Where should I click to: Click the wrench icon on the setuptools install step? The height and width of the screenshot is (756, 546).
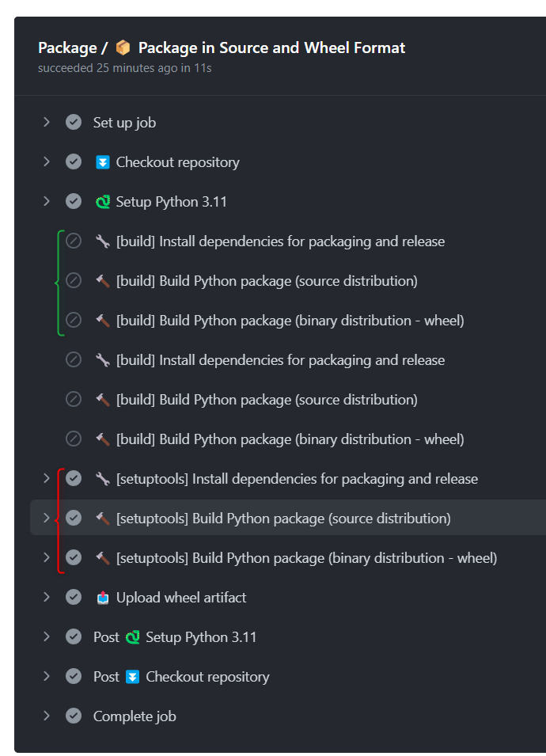(x=103, y=478)
